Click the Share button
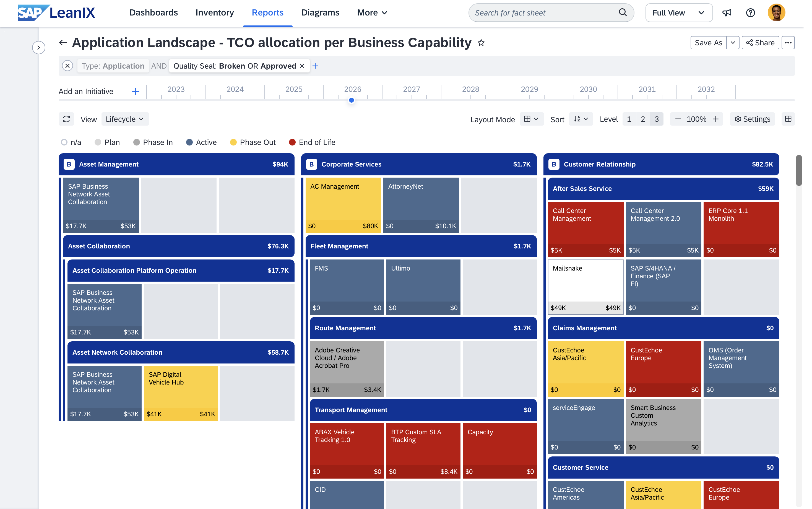The height and width of the screenshot is (509, 812). (x=760, y=43)
